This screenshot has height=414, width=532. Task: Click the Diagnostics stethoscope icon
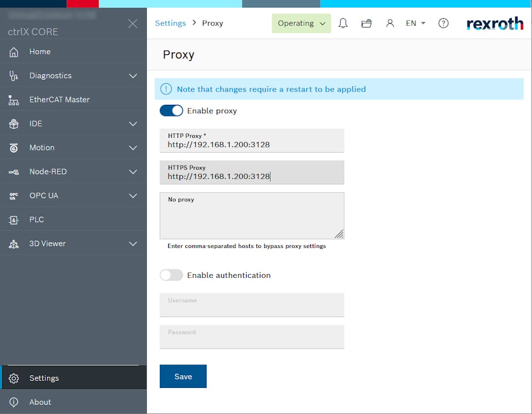click(x=13, y=76)
